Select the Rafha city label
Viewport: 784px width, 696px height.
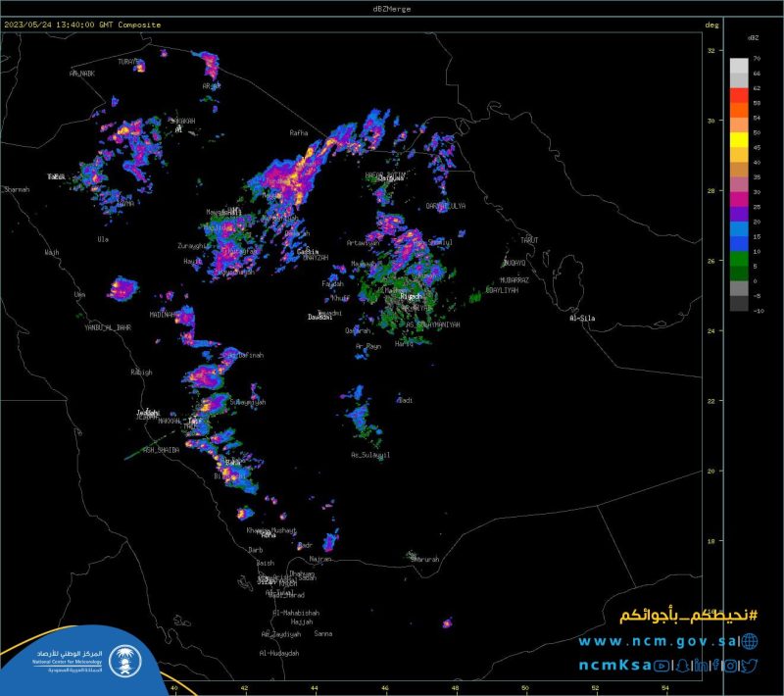298,132
